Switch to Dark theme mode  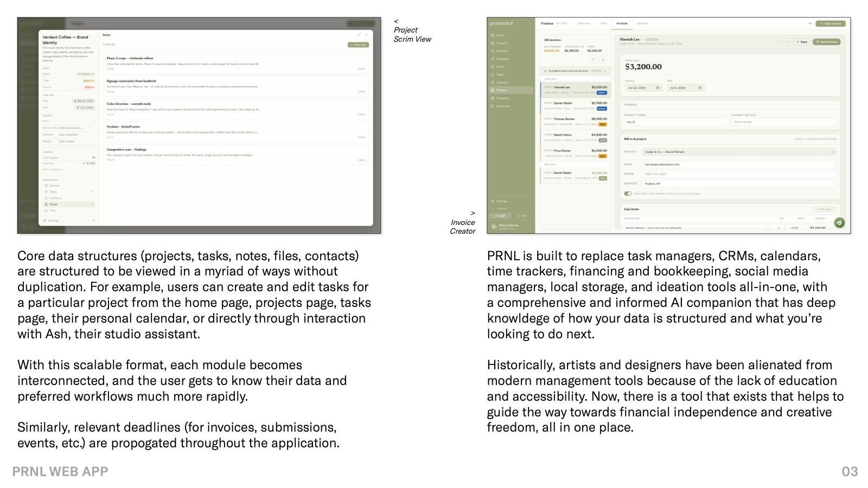click(521, 216)
